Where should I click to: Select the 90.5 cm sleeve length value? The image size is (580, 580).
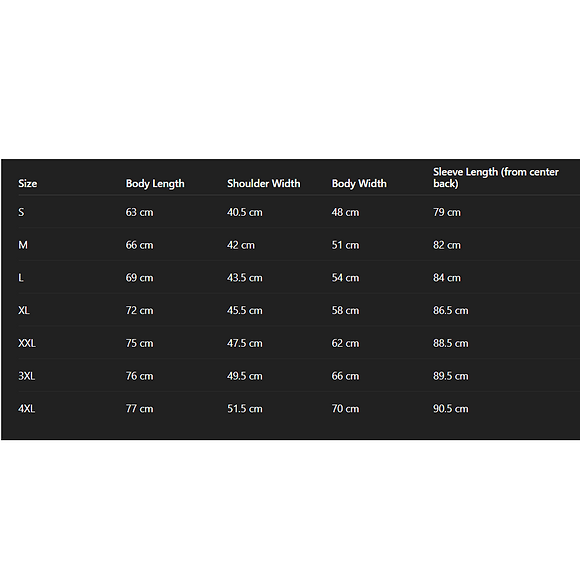pyautogui.click(x=451, y=409)
